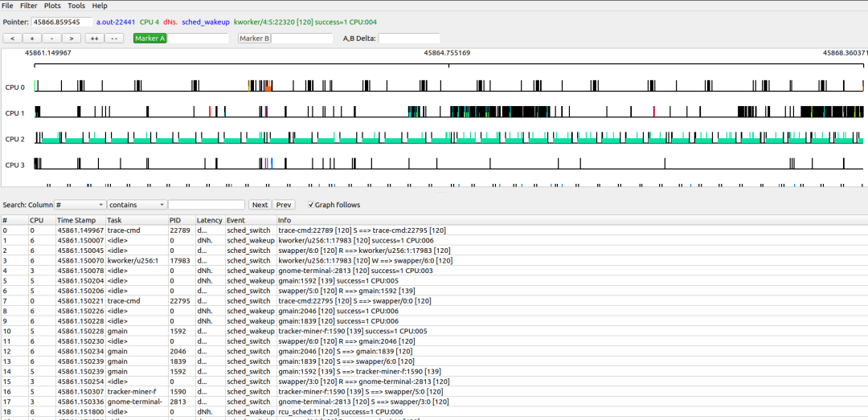Select the Marker B button
Screen dimensions: 868x420
(x=254, y=39)
